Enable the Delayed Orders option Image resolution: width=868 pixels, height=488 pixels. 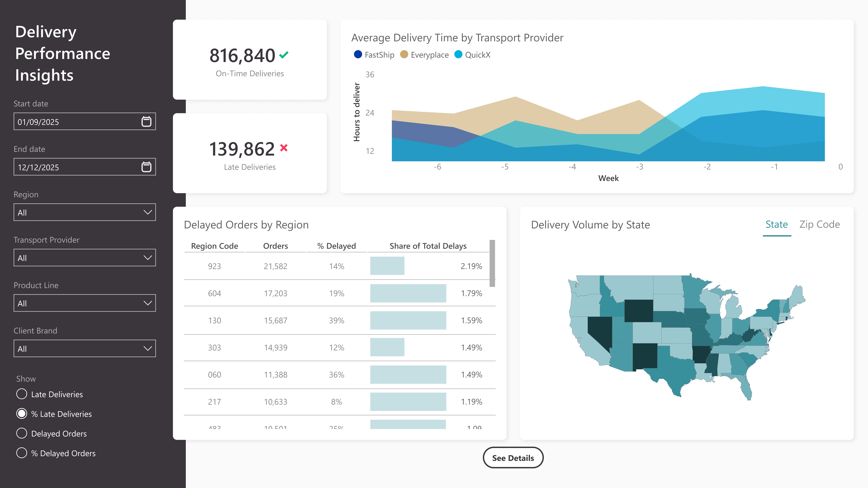coord(22,433)
